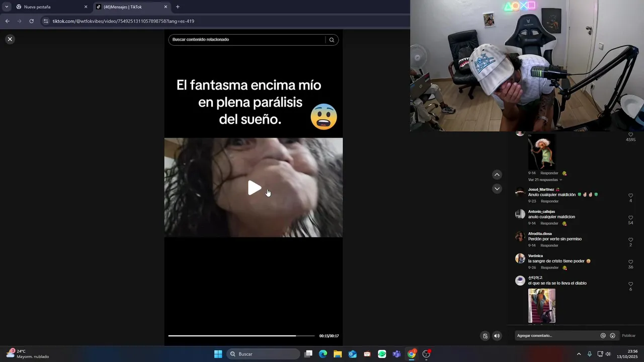Click the browser forward arrow
Image resolution: width=644 pixels, height=362 pixels.
19,21
